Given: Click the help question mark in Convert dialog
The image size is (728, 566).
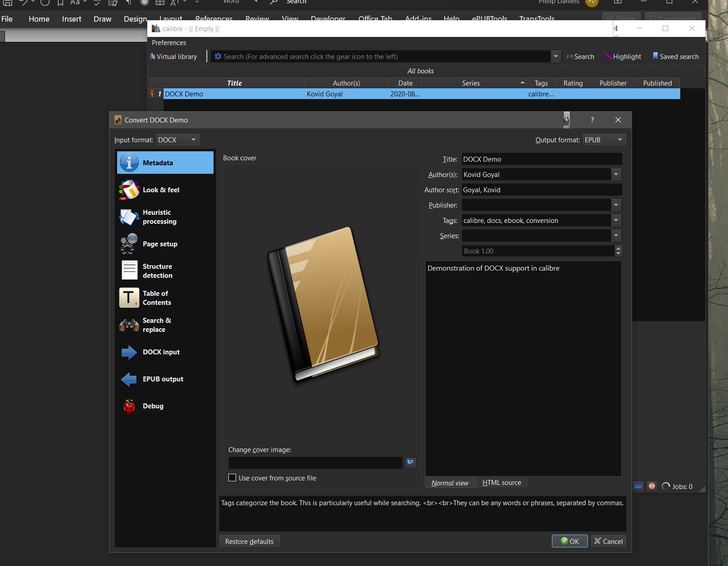Looking at the screenshot, I should pos(592,120).
